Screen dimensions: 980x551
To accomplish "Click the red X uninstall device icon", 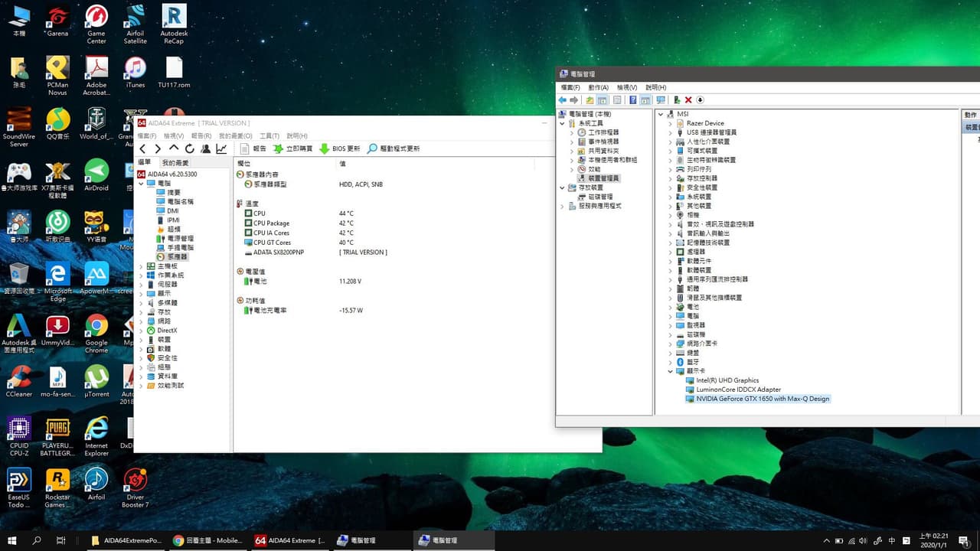I will [x=688, y=100].
